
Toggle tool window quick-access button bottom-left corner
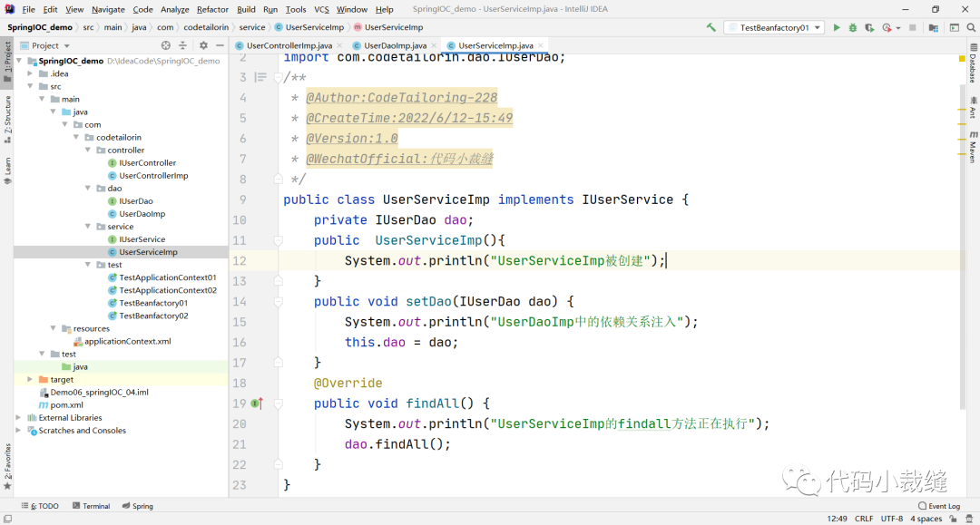pos(7,519)
